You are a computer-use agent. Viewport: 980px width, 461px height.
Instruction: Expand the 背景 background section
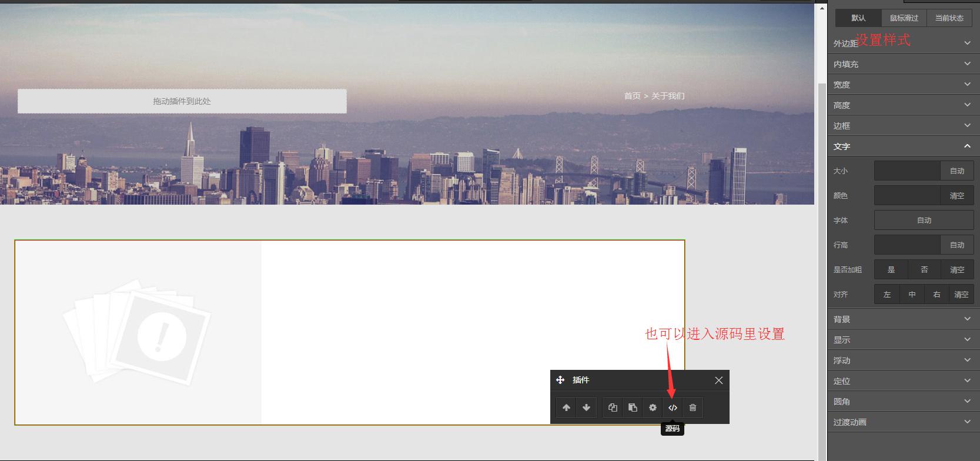[x=903, y=319]
